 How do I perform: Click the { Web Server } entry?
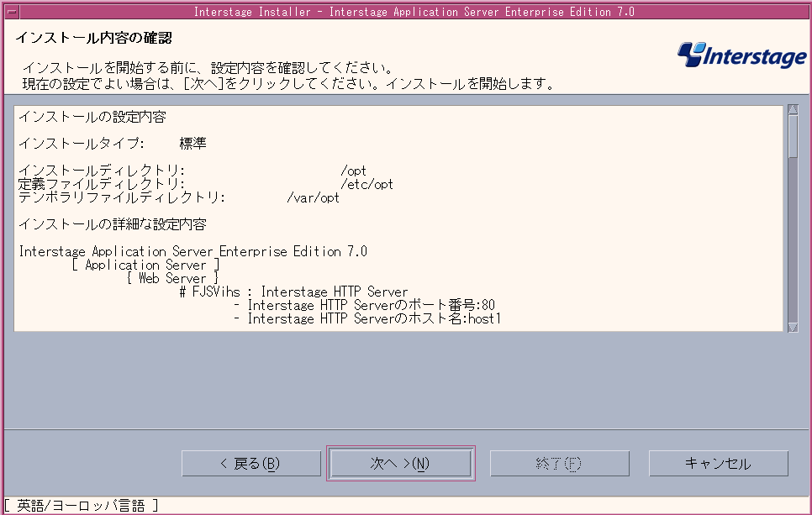coord(173,278)
